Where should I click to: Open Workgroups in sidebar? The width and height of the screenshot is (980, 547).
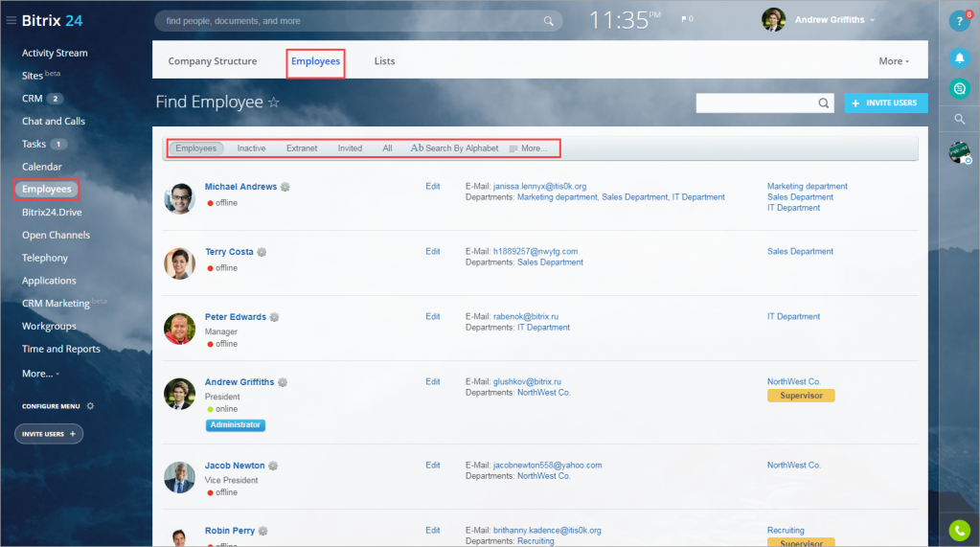pos(49,327)
